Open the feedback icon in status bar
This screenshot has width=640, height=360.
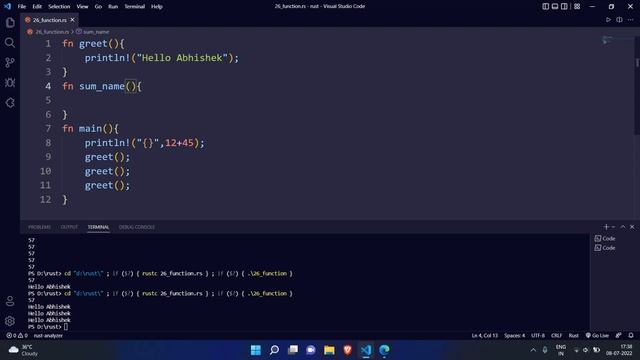pos(618,335)
